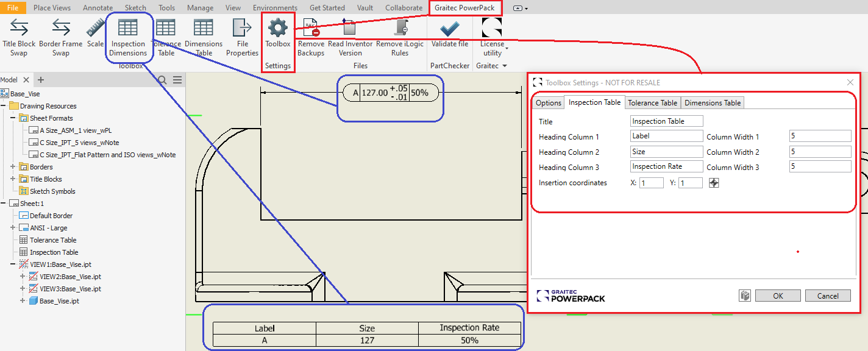Image resolution: width=868 pixels, height=351 pixels.
Task: Edit the Heading Column 1 field
Action: coord(667,136)
